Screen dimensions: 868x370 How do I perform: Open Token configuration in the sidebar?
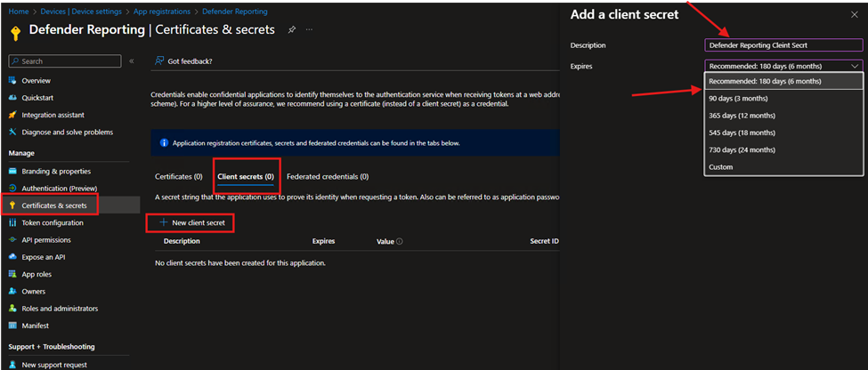click(x=53, y=222)
